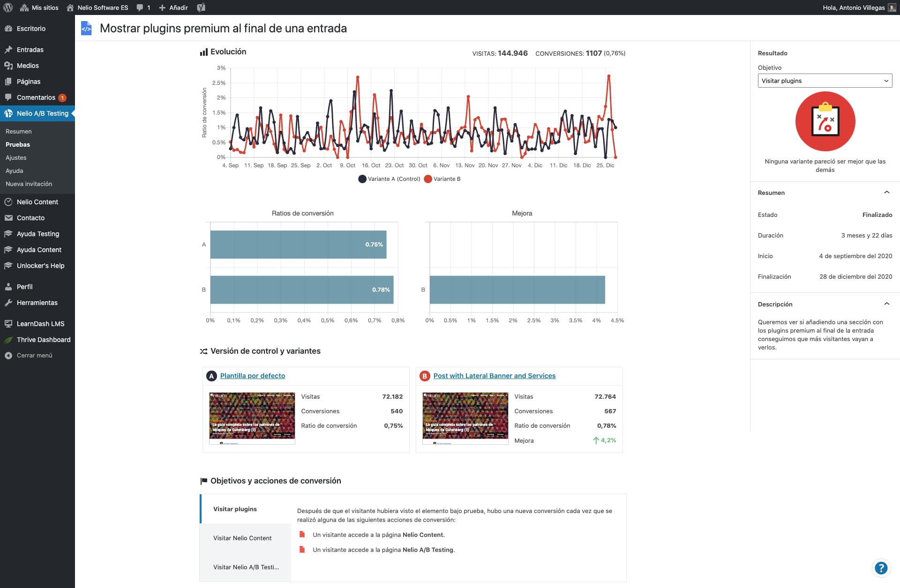
Task: Click the red result status icon
Action: tap(825, 121)
